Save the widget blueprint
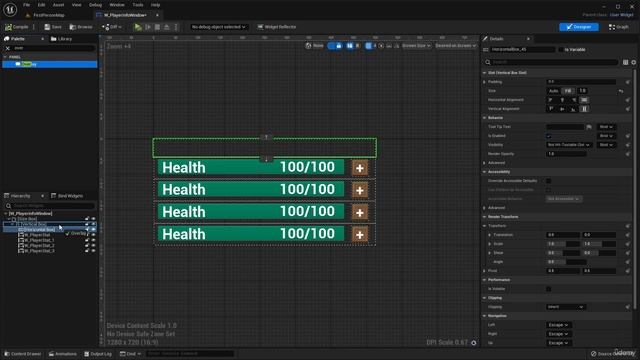 (x=53, y=27)
